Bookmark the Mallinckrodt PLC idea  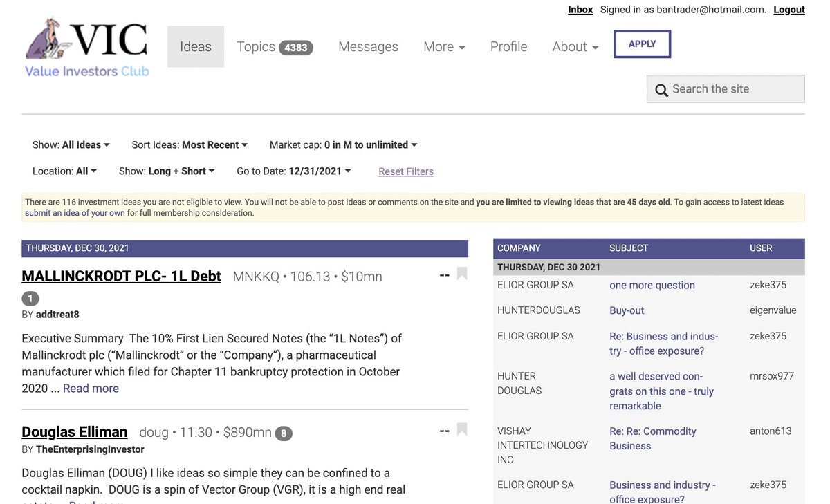(462, 274)
